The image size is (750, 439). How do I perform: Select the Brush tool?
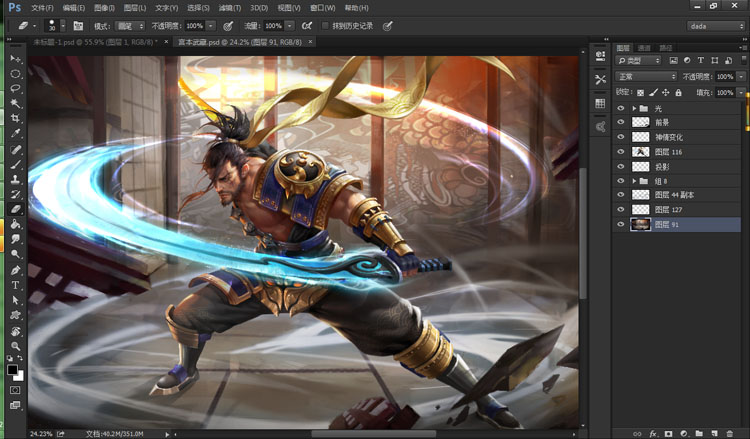coord(15,164)
